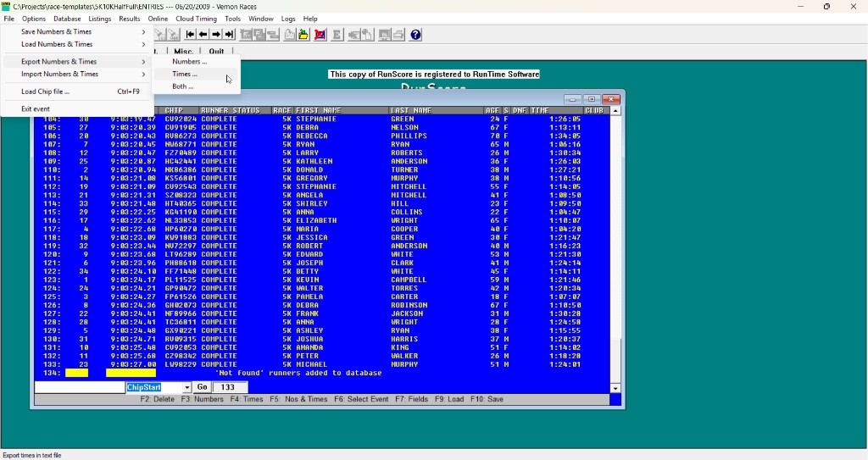Open the Listings menu
Image resolution: width=868 pixels, height=460 pixels.
point(100,19)
